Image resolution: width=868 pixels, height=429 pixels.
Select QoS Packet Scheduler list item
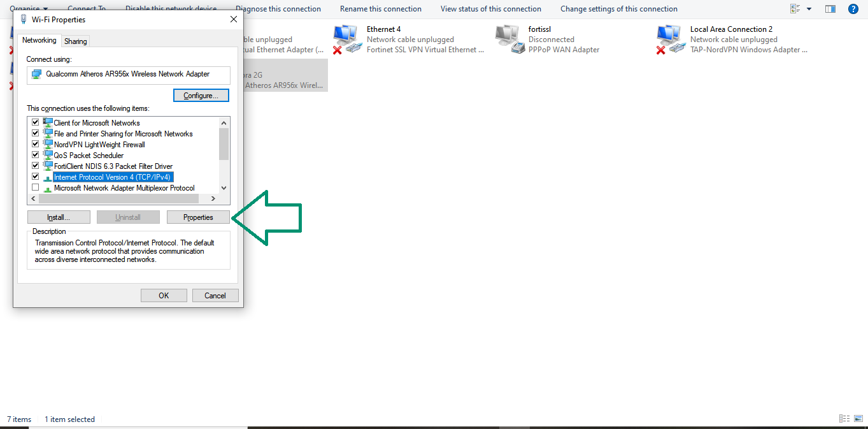(89, 155)
